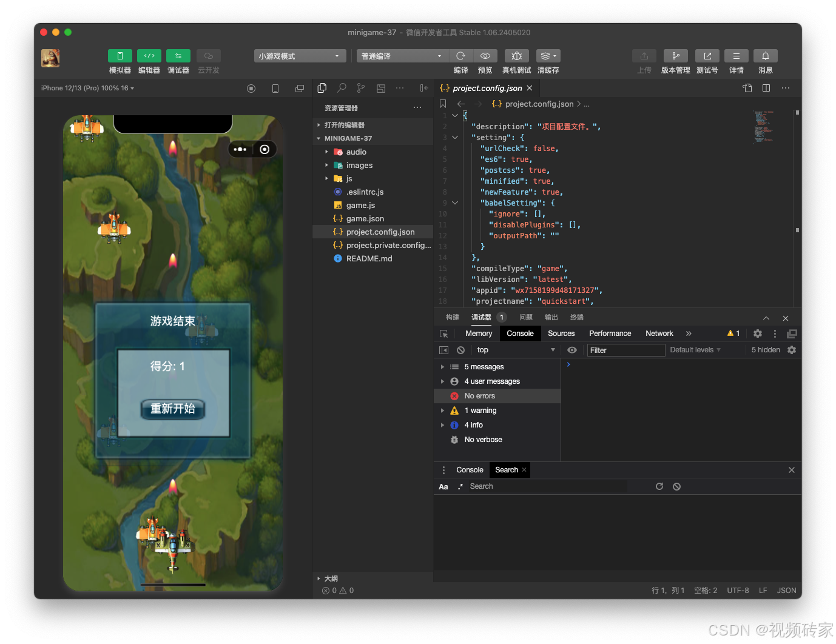Click the test account (测试号) icon
The width and height of the screenshot is (836, 644).
point(707,56)
